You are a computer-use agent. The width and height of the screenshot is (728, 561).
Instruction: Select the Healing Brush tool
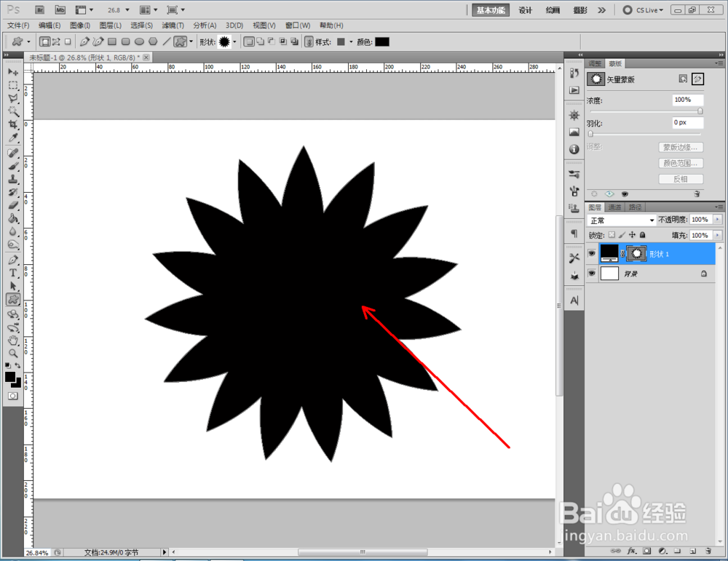pyautogui.click(x=13, y=153)
